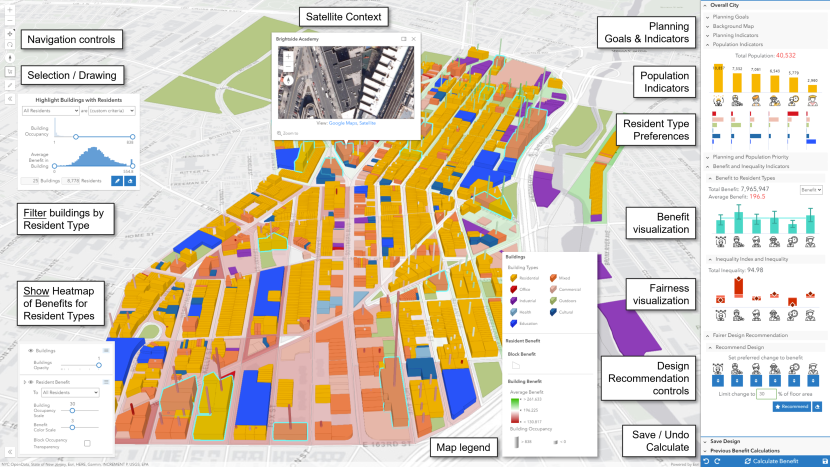Click the save disk icon
The height and width of the screenshot is (467, 830).
(825, 462)
